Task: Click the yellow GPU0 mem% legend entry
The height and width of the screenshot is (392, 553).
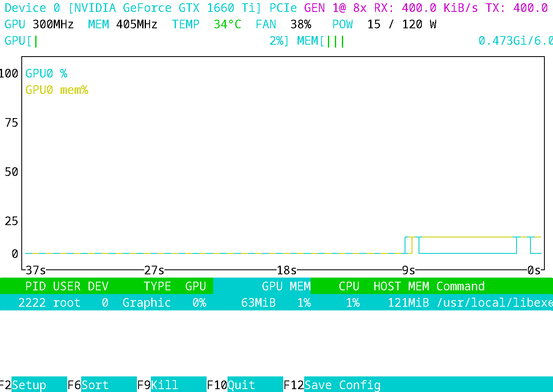Action: [x=57, y=90]
